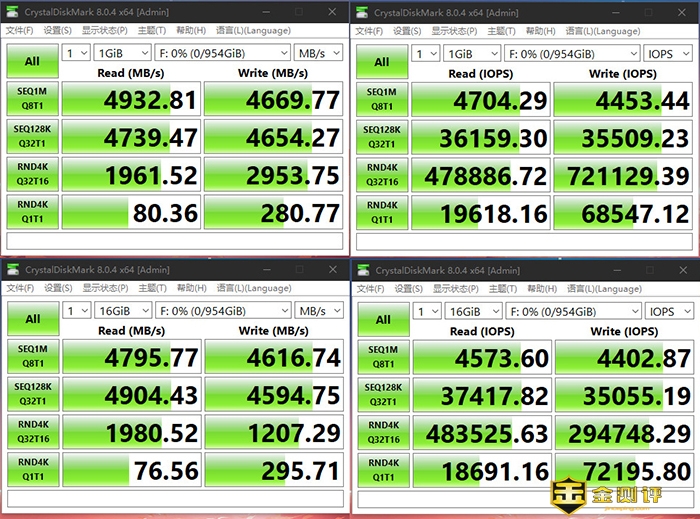Start RND4K Q1T1 test in 16GiB MB/s window
Image resolution: width=700 pixels, height=519 pixels.
33,469
